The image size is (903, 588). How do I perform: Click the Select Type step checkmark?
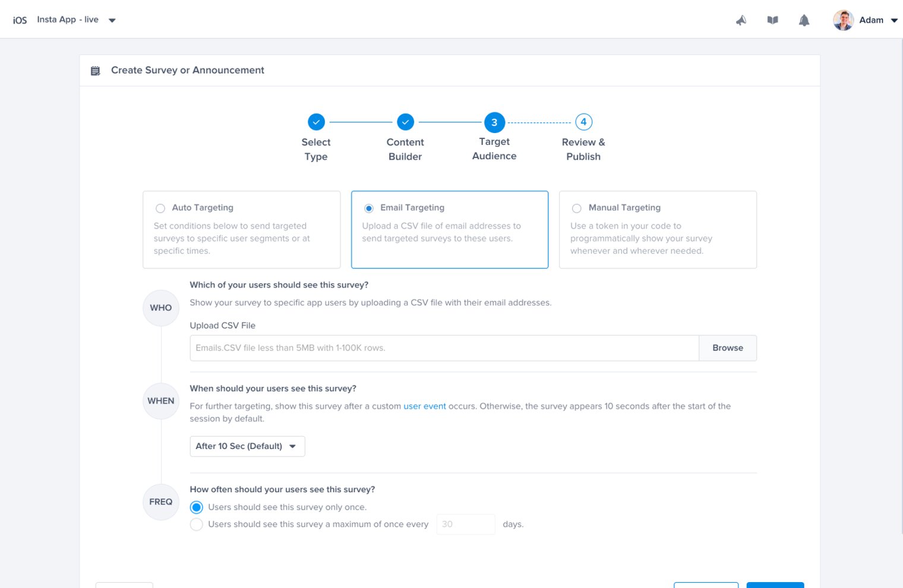pos(316,122)
